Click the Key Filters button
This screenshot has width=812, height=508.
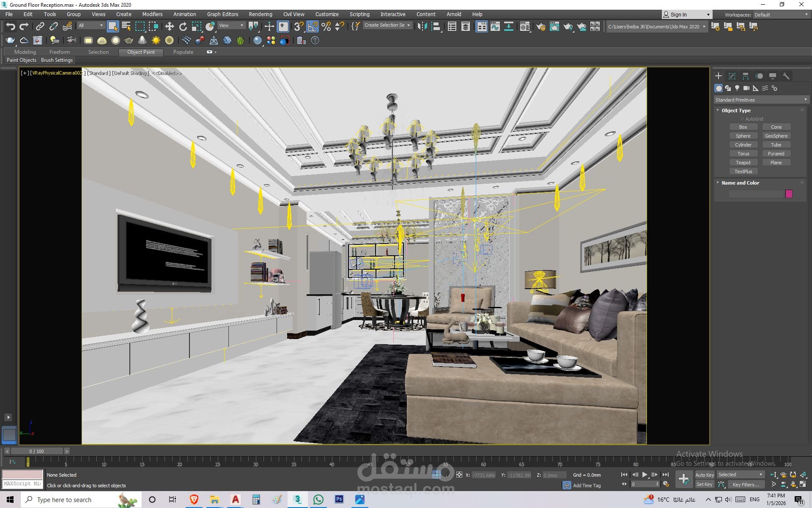click(746, 484)
